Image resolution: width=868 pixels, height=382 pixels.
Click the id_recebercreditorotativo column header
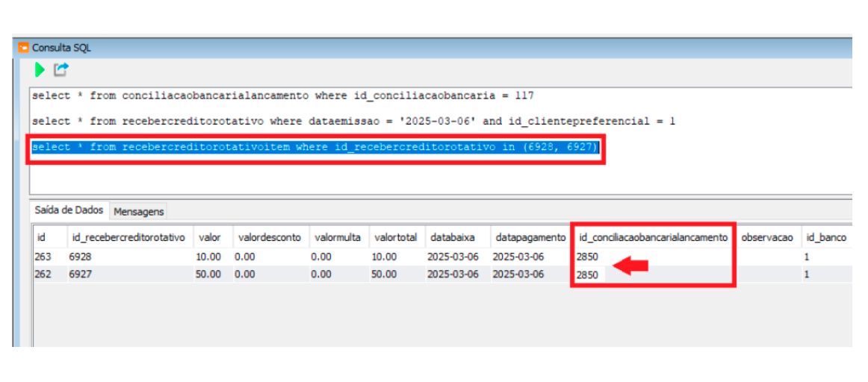(131, 237)
